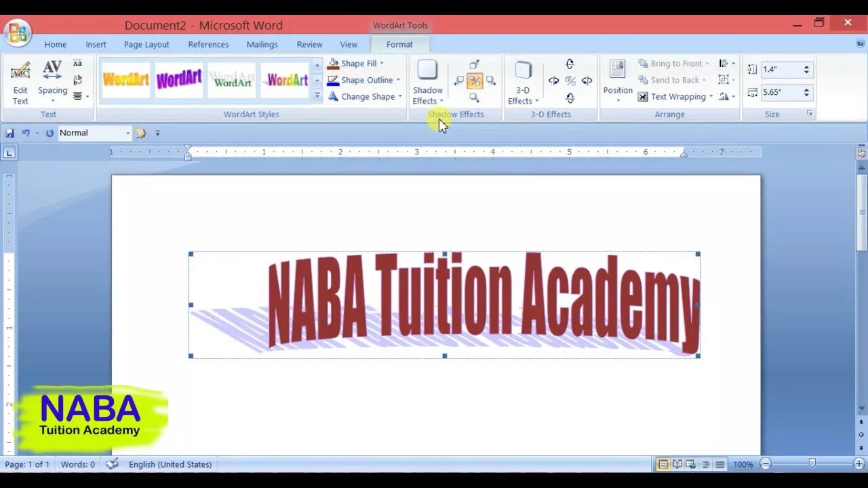Open Shape Fill dropdown arrow
The image size is (868, 488).
coord(382,64)
